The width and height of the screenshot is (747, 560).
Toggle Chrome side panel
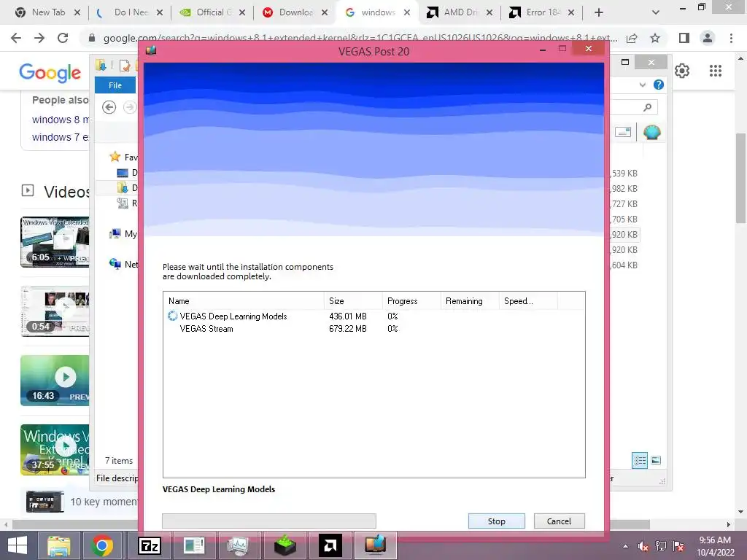684,38
